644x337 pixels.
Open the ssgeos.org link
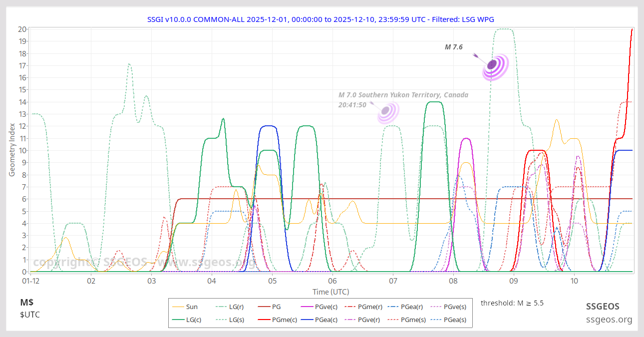[609, 320]
